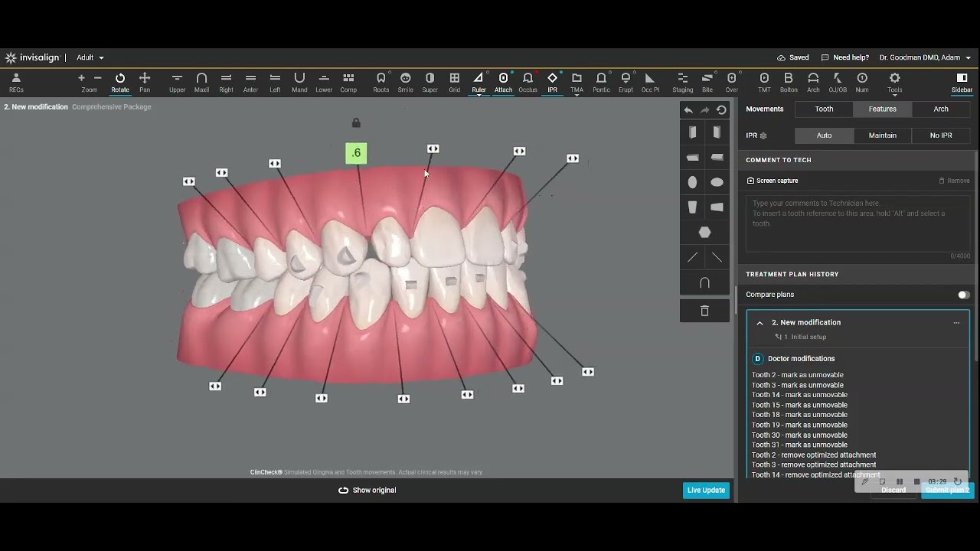Toggle the Attach attachments display

(503, 83)
